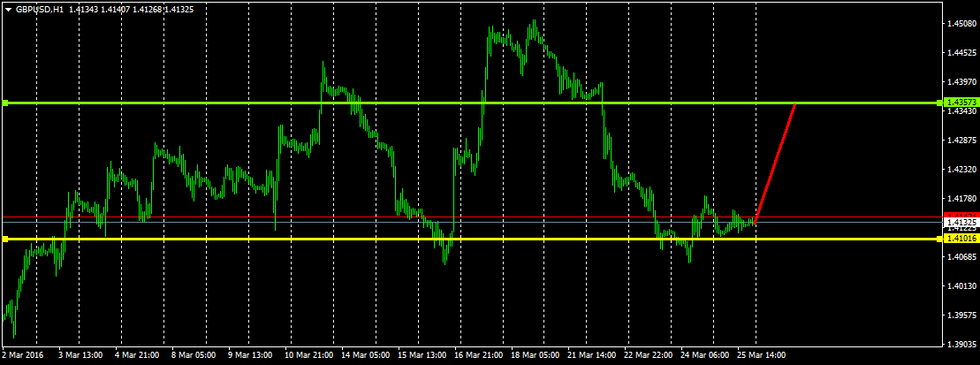Click the 1.42875 price scale label
Image resolution: width=980 pixels, height=365 pixels.
click(x=960, y=140)
